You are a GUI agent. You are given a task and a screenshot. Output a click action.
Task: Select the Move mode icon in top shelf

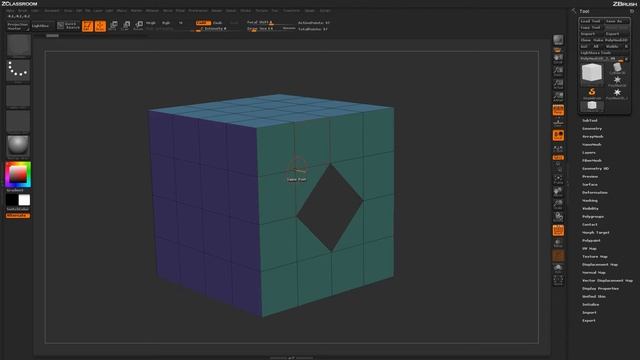pyautogui.click(x=113, y=26)
